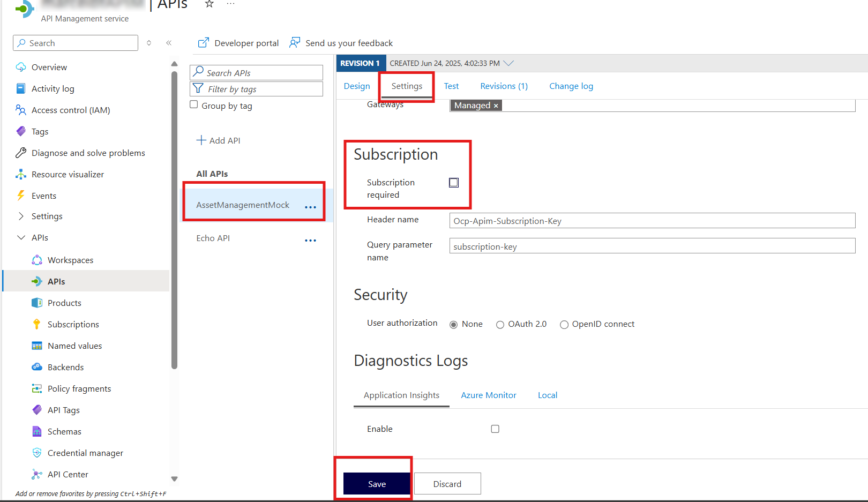Open the Resource visualizer
Screen dimensions: 868x502
point(68,174)
